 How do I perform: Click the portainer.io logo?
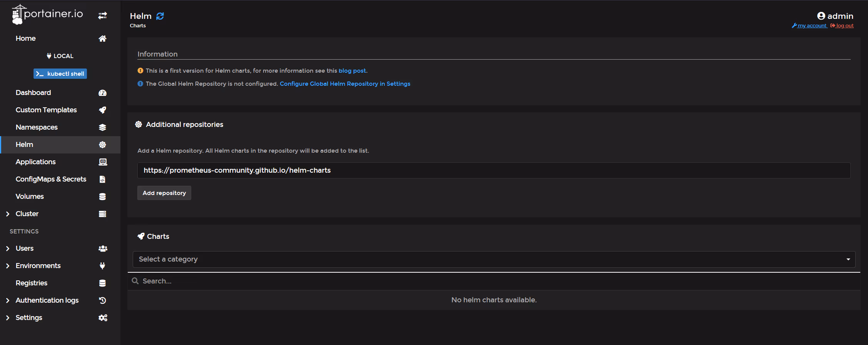[x=47, y=14]
